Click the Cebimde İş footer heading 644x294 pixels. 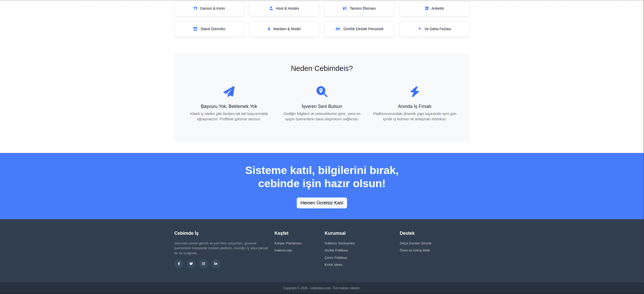[186, 233]
